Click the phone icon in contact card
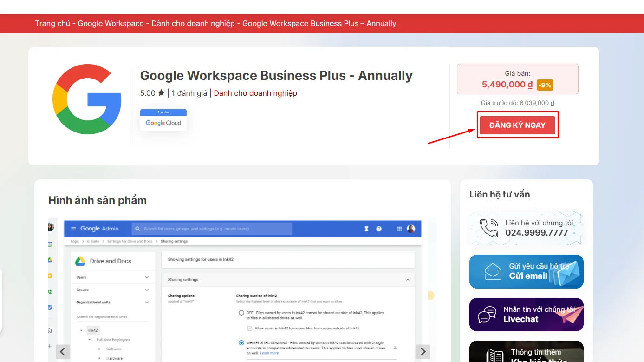The image size is (644, 362). coord(488,228)
